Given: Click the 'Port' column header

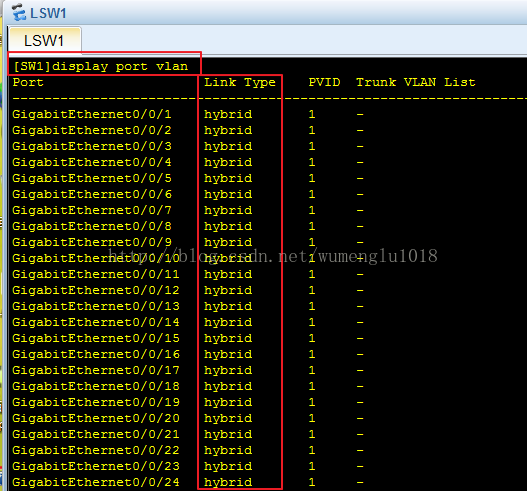Looking at the screenshot, I should click(x=28, y=82).
